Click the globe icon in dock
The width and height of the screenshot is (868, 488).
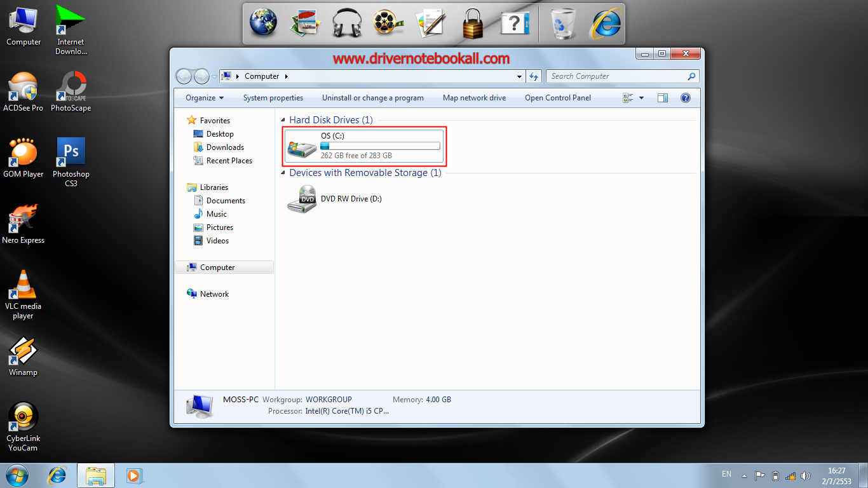pyautogui.click(x=263, y=23)
